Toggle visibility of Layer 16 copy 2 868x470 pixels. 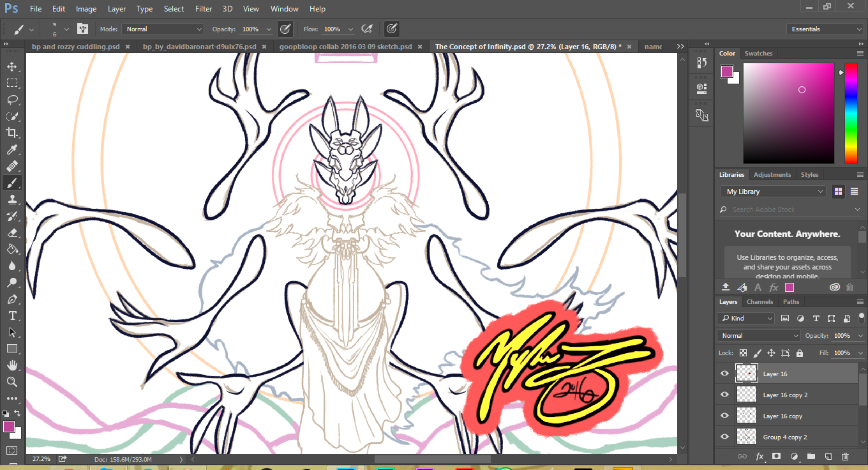[724, 395]
